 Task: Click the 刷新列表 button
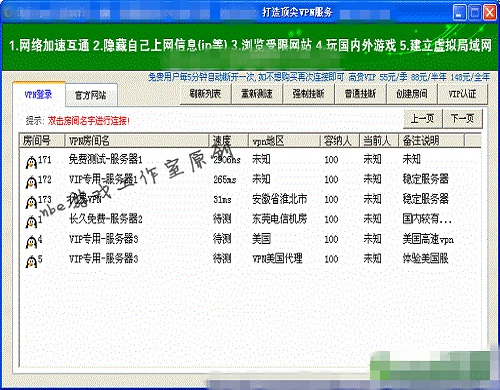point(205,94)
